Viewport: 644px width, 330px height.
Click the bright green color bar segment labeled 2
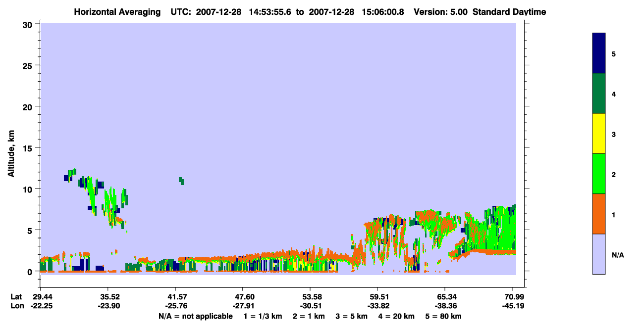pyautogui.click(x=599, y=174)
